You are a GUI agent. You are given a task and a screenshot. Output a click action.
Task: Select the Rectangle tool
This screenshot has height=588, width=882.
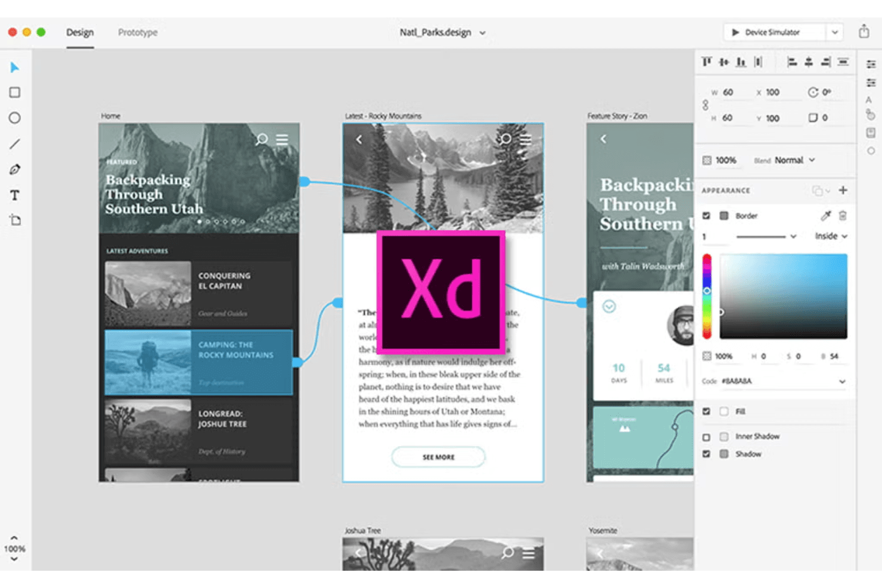tap(15, 92)
